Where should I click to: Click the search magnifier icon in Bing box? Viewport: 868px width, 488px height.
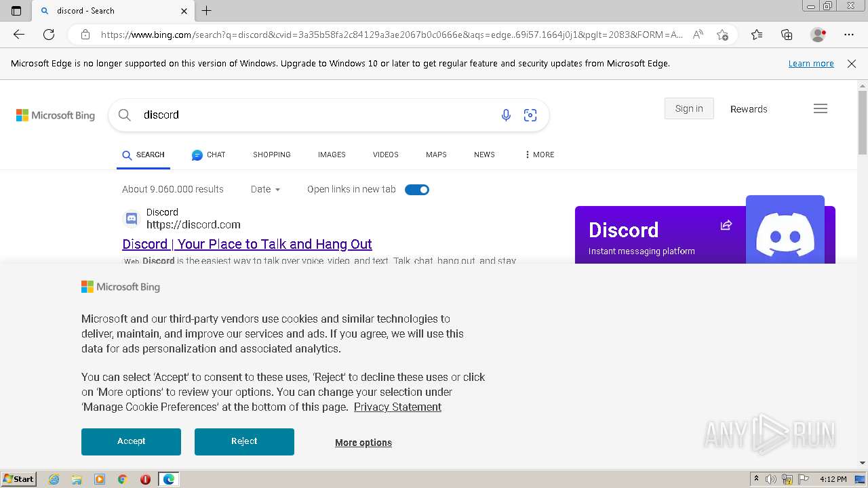125,115
